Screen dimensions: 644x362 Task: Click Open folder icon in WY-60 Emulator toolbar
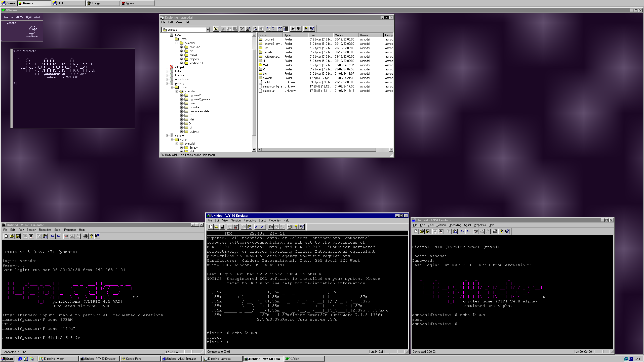coord(216,227)
